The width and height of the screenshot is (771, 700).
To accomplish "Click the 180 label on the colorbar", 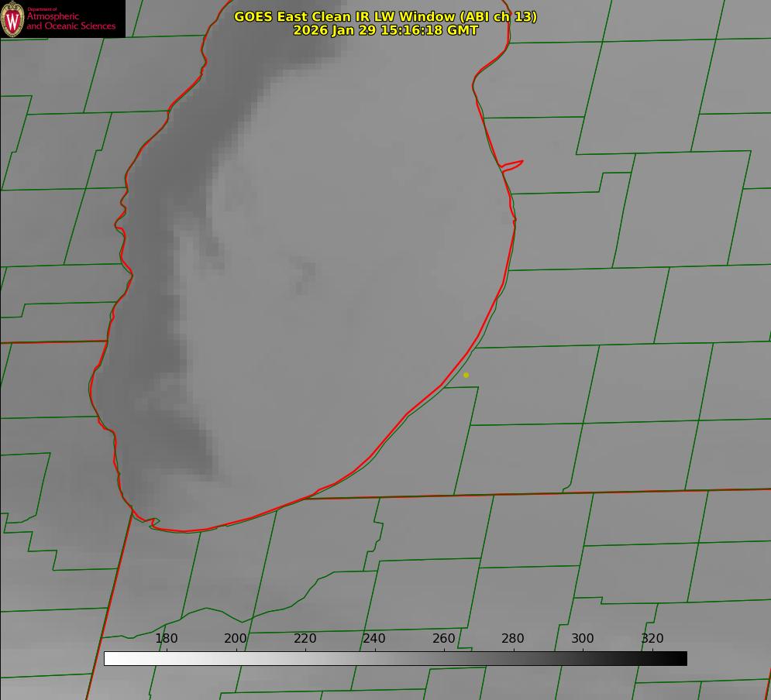I will click(x=166, y=638).
